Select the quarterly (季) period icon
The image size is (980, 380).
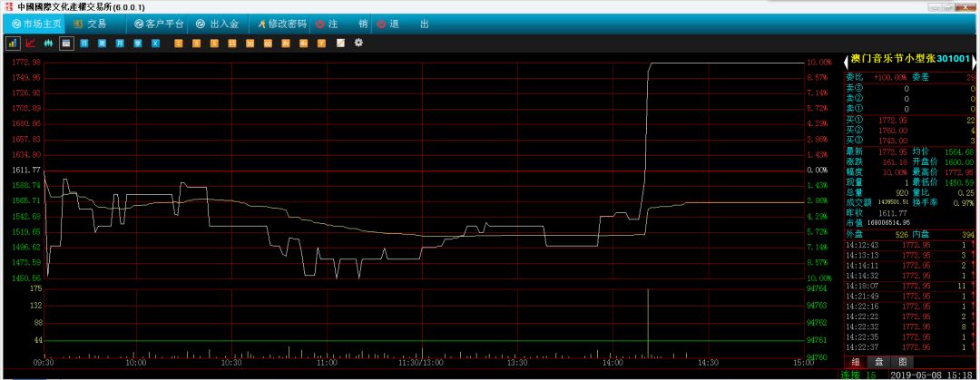point(138,44)
